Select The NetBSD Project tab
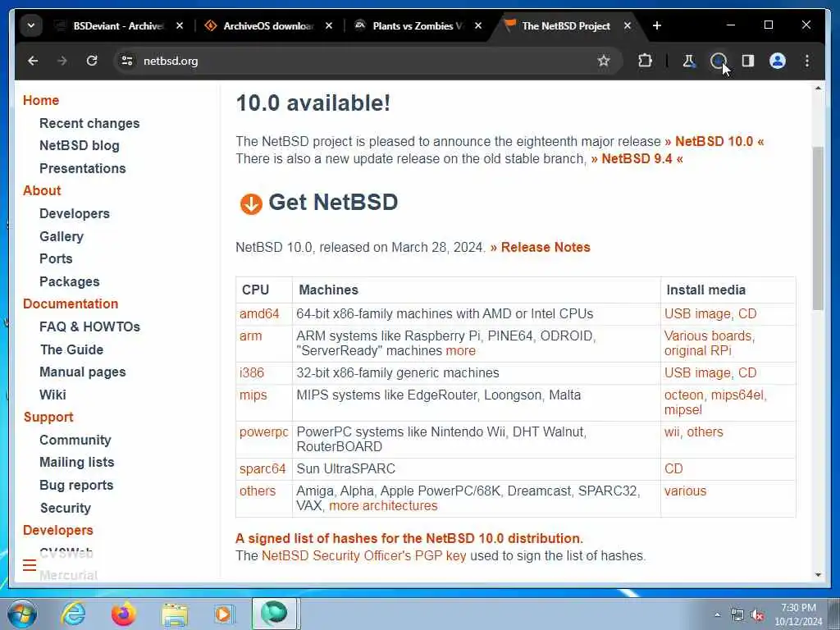840x630 pixels. pyautogui.click(x=566, y=25)
